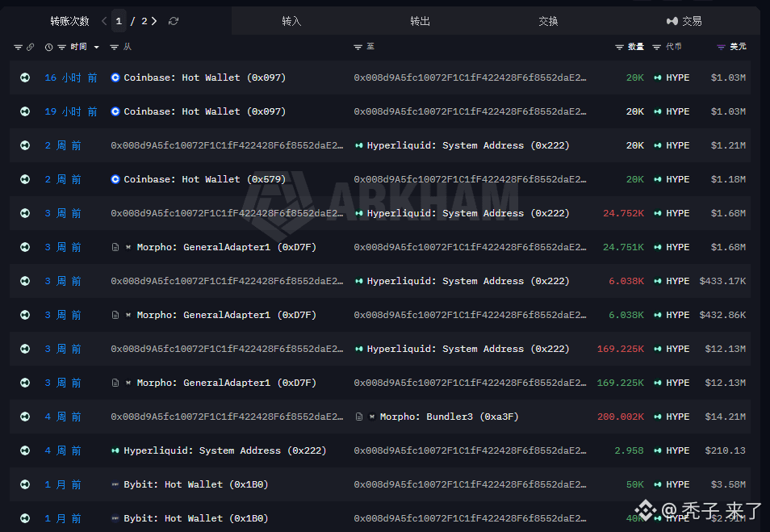Click chain icon on the $210.13 row
This screenshot has height=532, width=770.
[x=25, y=450]
